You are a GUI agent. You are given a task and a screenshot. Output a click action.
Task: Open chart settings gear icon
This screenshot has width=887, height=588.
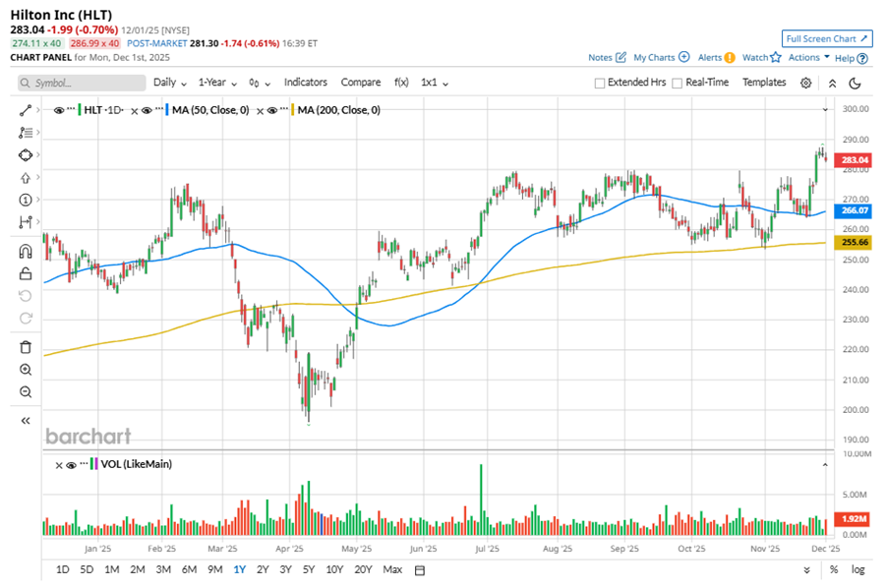(x=806, y=83)
